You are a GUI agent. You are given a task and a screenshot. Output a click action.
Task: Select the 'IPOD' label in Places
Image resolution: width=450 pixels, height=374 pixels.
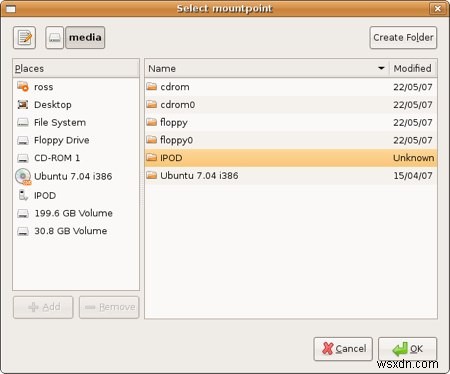point(45,196)
